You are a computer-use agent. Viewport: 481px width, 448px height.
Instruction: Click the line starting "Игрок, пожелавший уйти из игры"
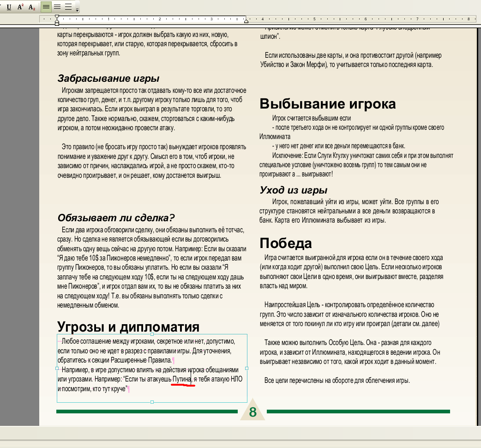pyautogui.click(x=355, y=202)
